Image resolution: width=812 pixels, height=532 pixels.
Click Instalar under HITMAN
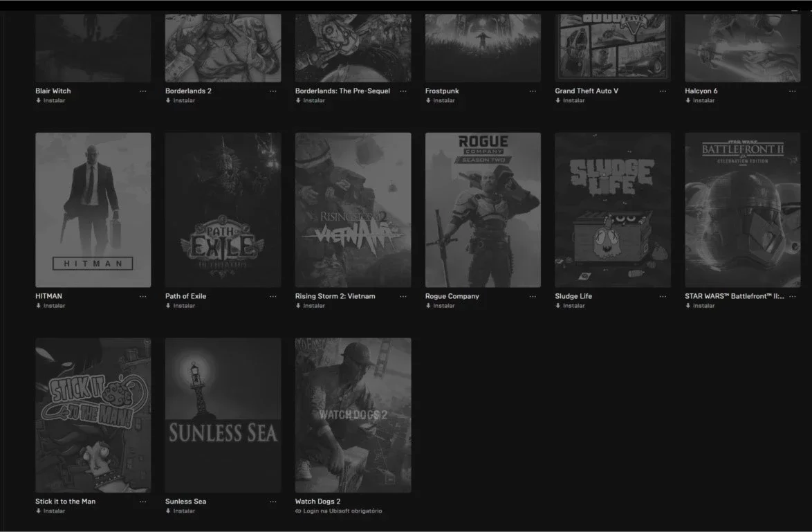point(50,306)
